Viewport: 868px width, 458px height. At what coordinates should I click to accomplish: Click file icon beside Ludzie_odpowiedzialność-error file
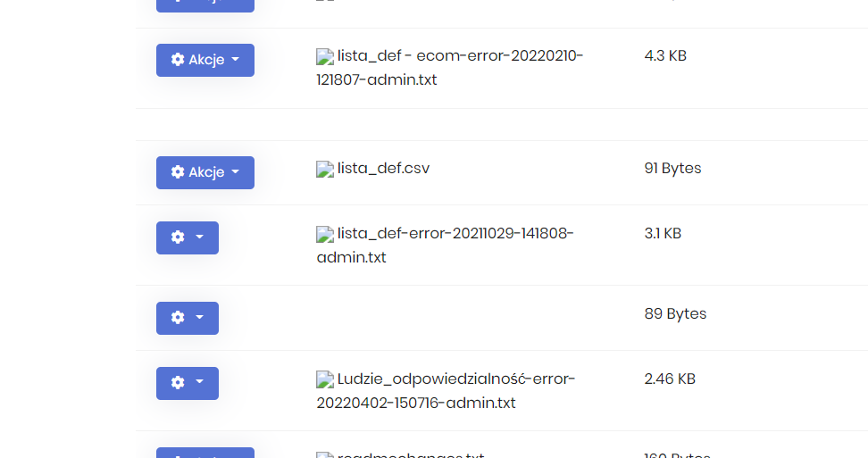point(325,379)
